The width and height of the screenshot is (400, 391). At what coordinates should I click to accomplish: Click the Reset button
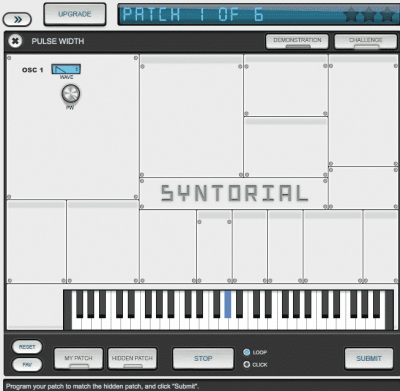click(27, 347)
